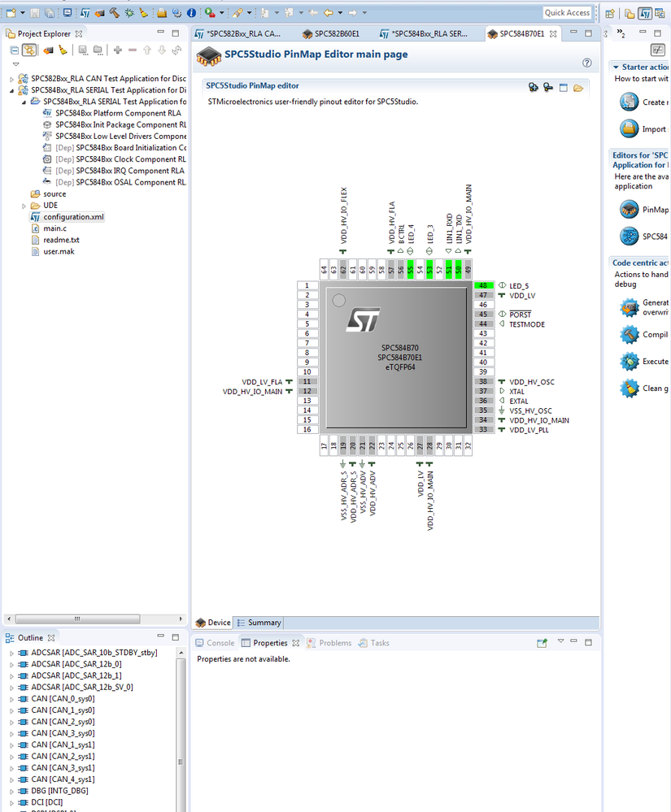Open the Problems view tab
Screen dimensions: 671x812
(x=329, y=643)
